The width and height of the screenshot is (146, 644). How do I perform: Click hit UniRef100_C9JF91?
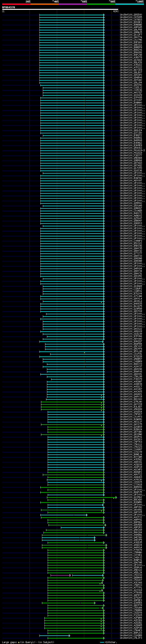(131, 354)
